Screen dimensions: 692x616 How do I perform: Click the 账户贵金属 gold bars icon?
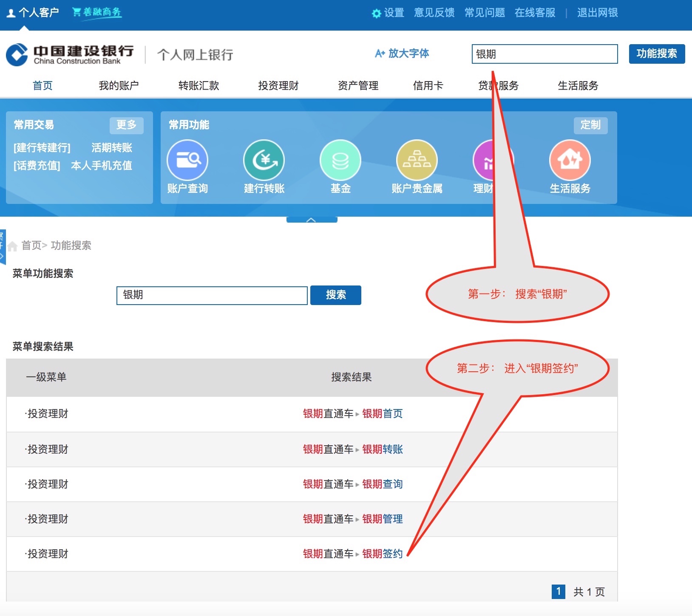[417, 160]
